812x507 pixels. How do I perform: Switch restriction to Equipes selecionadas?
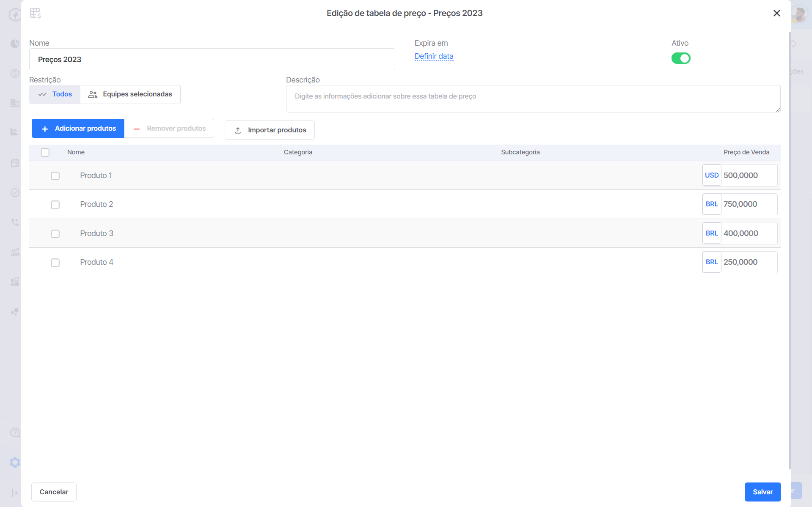(x=130, y=94)
